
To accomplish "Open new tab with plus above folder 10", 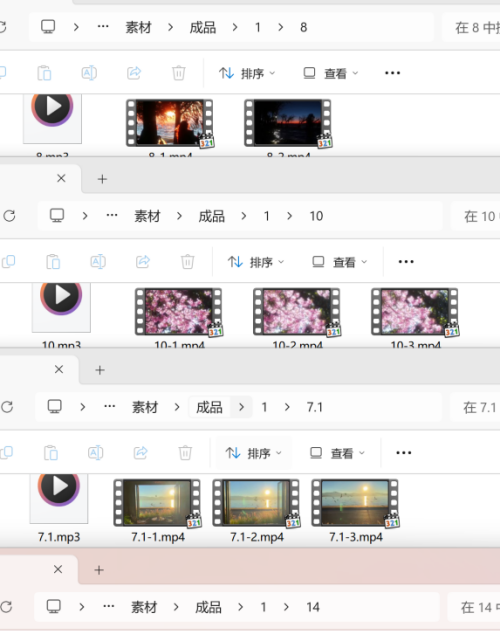I will 102,179.
